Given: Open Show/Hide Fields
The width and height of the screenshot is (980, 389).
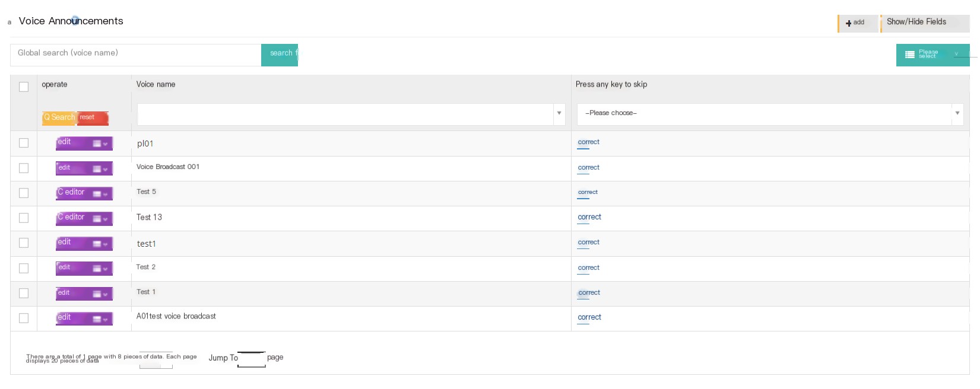Looking at the screenshot, I should (925, 23).
